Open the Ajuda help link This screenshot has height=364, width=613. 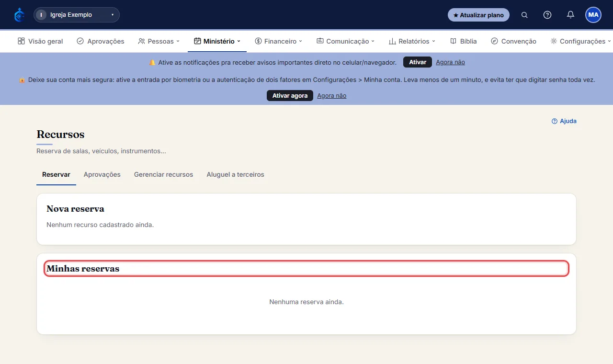564,121
